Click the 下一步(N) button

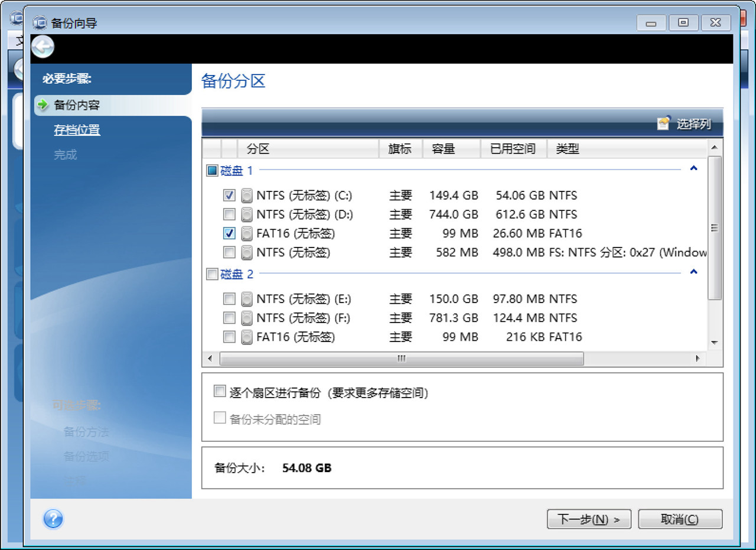tap(589, 519)
